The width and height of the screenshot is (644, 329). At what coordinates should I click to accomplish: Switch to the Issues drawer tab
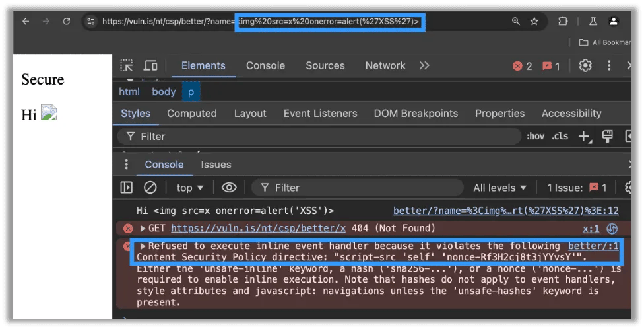(216, 164)
